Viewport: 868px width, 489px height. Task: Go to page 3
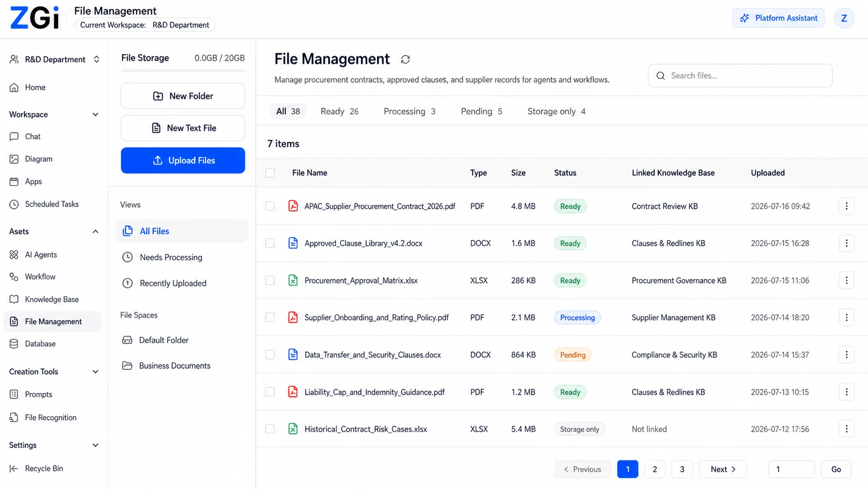point(682,469)
